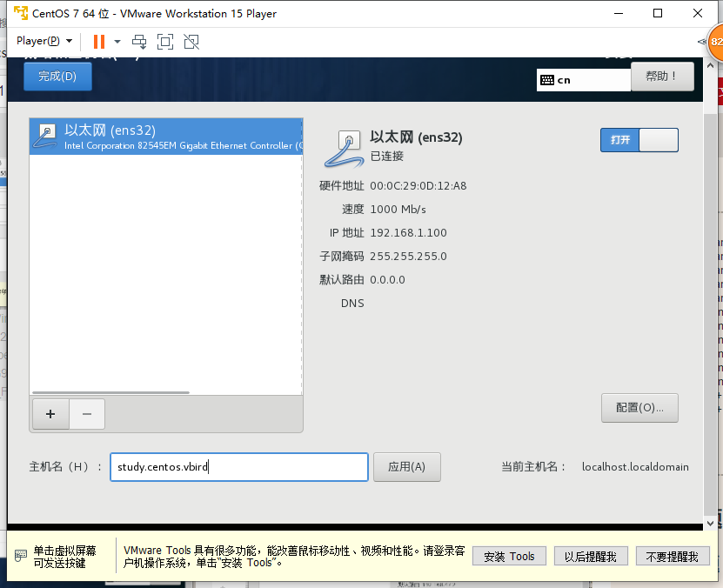Screen dimensions: 723x588
Task: Open 配置(O)... for network options
Action: click(x=639, y=408)
